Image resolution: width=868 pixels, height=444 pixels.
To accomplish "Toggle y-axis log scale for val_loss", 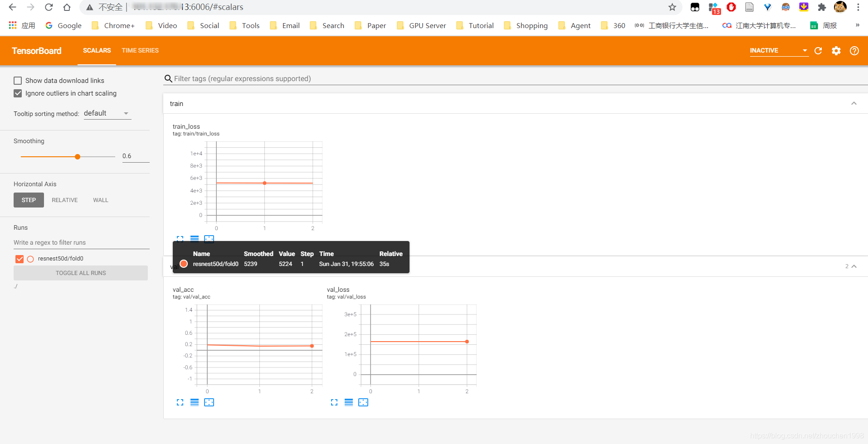I will [349, 402].
